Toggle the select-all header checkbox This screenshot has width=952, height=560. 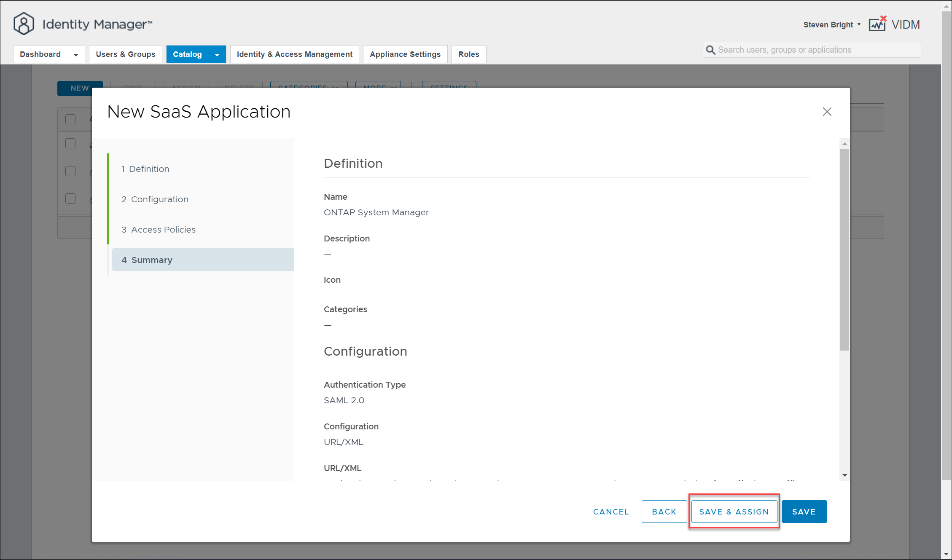[x=70, y=119]
